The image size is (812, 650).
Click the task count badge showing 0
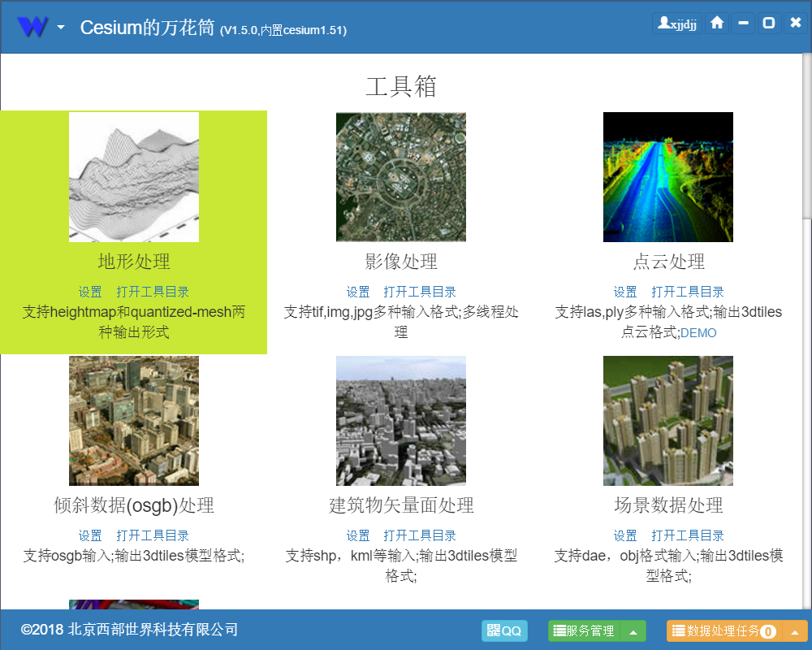[x=769, y=630]
